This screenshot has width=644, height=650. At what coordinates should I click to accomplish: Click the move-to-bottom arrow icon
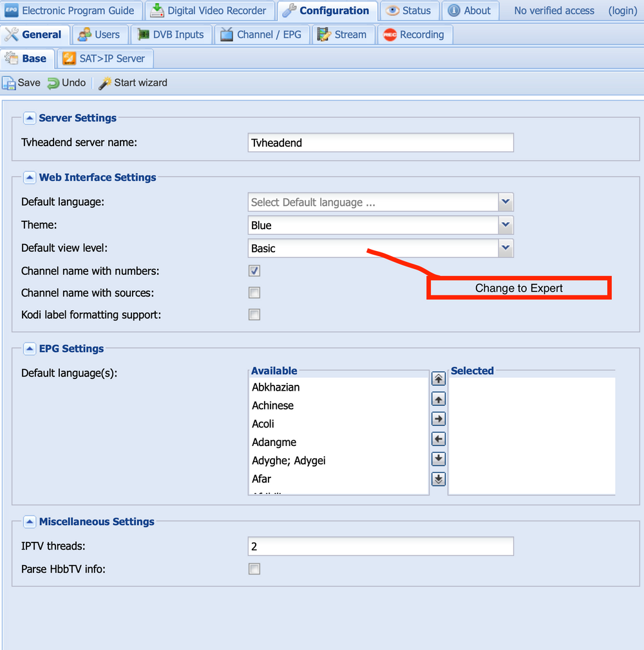click(439, 479)
